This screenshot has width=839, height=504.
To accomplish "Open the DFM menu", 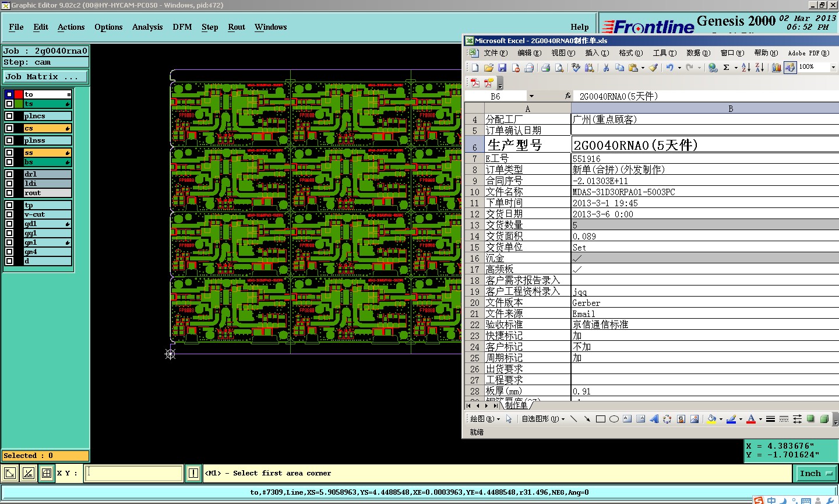I will [182, 27].
